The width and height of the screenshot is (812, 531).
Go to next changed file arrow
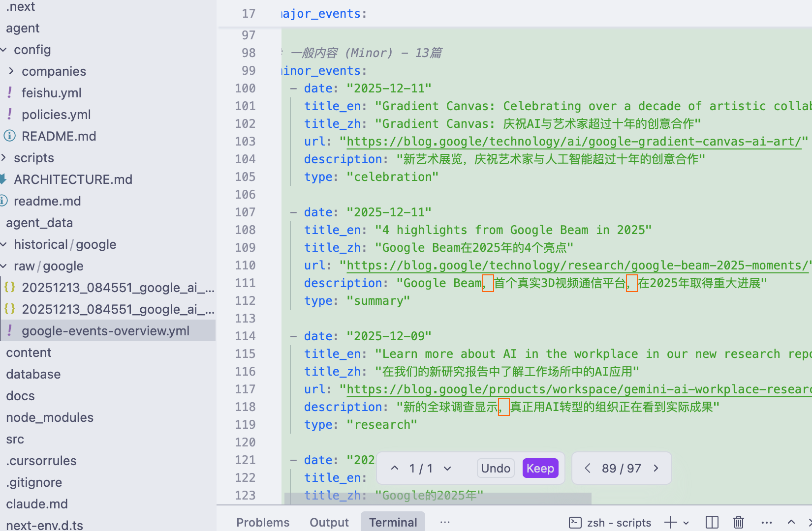(656, 468)
